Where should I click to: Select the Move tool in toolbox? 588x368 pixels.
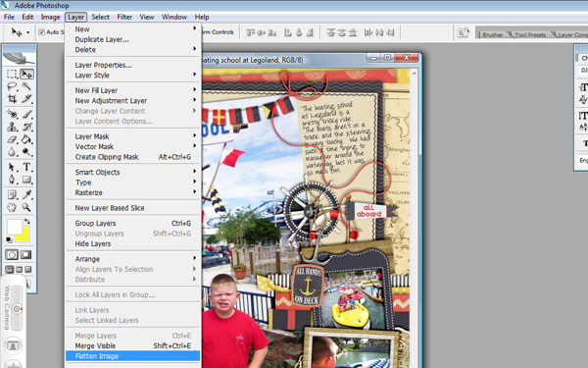click(26, 74)
